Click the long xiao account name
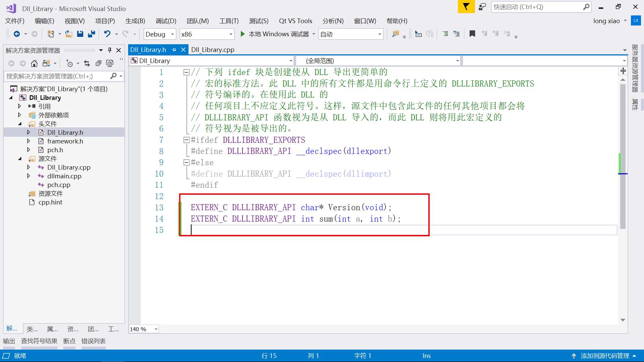The width and height of the screenshot is (644, 362). [x=606, y=21]
